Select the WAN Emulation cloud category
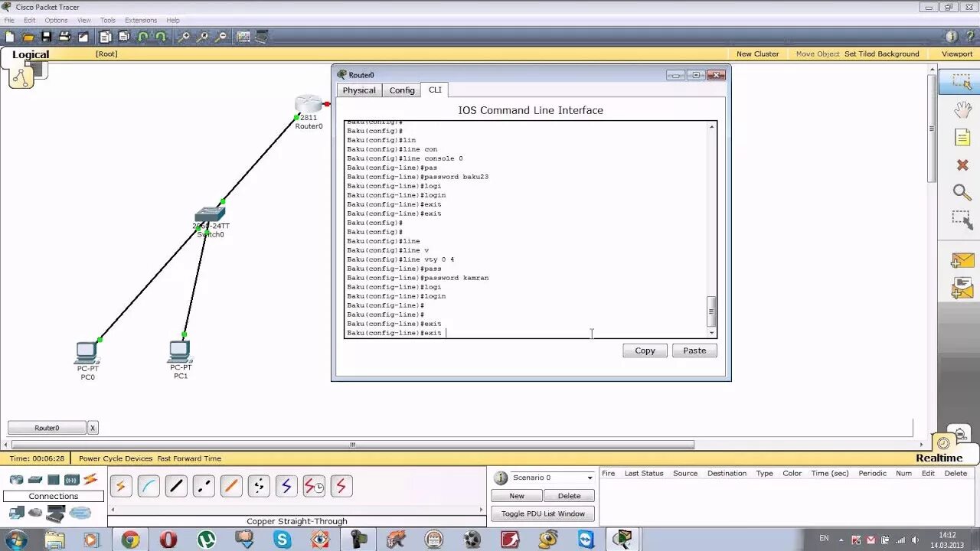Image resolution: width=980 pixels, height=551 pixels. tap(35, 513)
